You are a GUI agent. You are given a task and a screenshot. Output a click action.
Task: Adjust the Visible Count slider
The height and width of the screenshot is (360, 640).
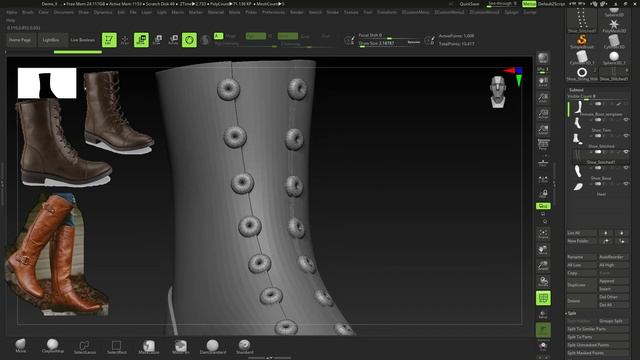pos(598,97)
